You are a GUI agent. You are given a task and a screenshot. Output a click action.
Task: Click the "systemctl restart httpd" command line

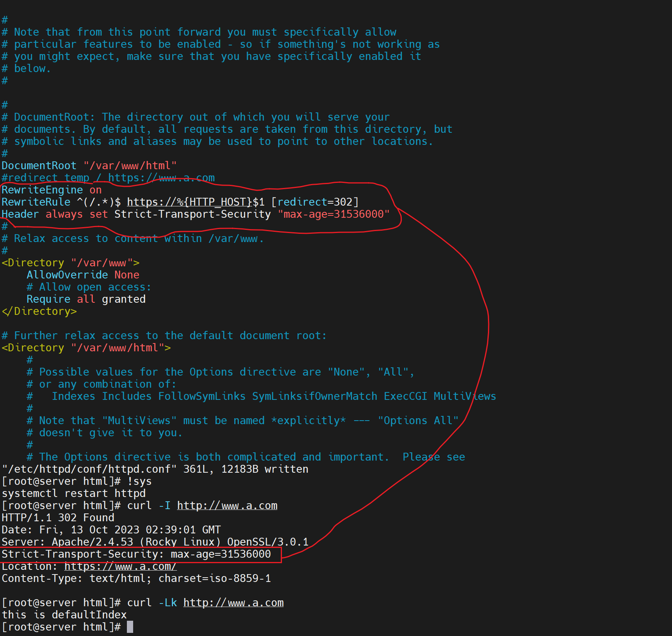(74, 493)
